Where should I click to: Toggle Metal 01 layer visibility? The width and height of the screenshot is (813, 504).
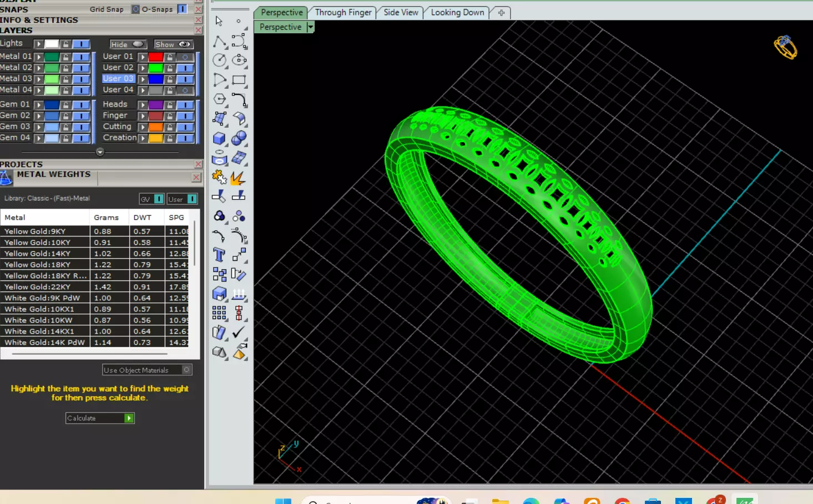tap(81, 57)
